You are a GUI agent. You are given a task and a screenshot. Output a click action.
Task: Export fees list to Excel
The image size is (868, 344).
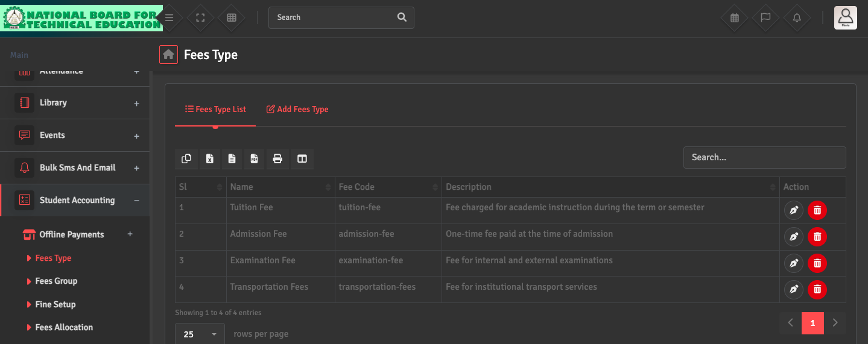coord(209,159)
